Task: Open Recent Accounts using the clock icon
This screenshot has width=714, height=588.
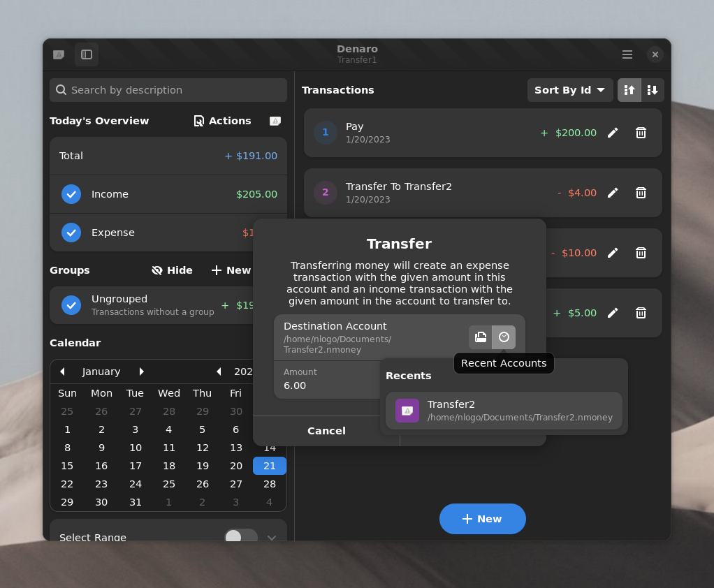Action: point(503,337)
